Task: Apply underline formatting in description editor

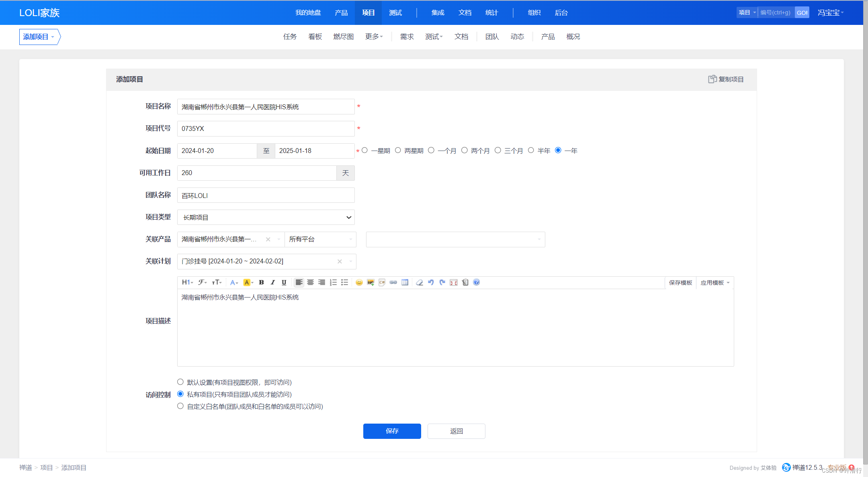Action: (x=284, y=282)
